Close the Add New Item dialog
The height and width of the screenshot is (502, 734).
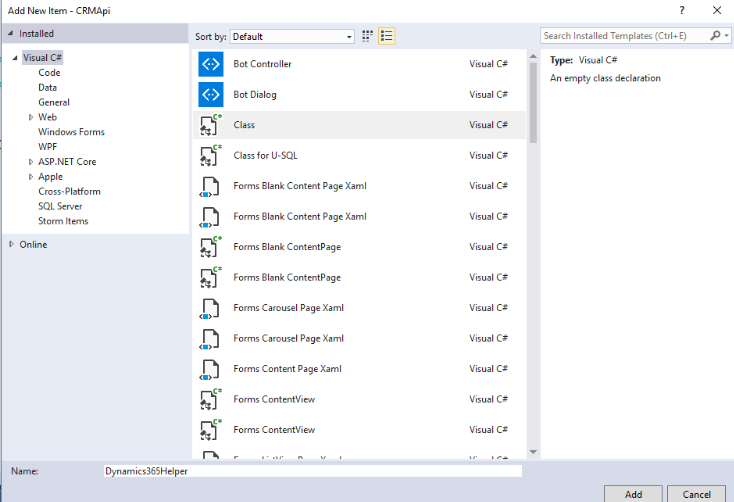click(717, 10)
